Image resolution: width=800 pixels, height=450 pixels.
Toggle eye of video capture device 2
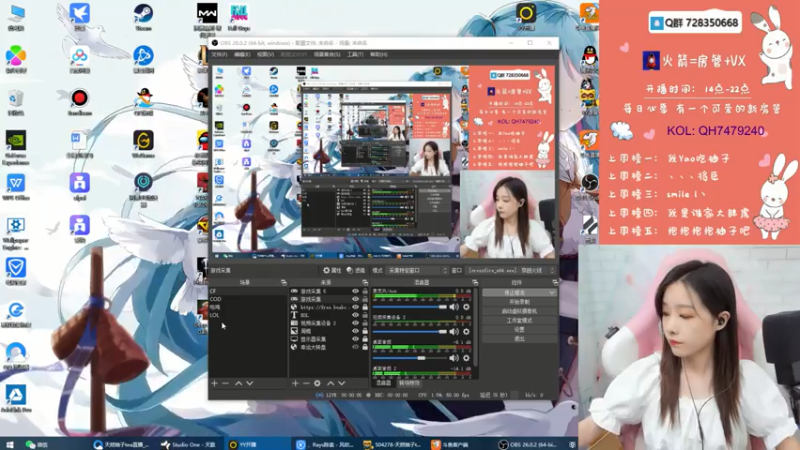pyautogui.click(x=355, y=323)
